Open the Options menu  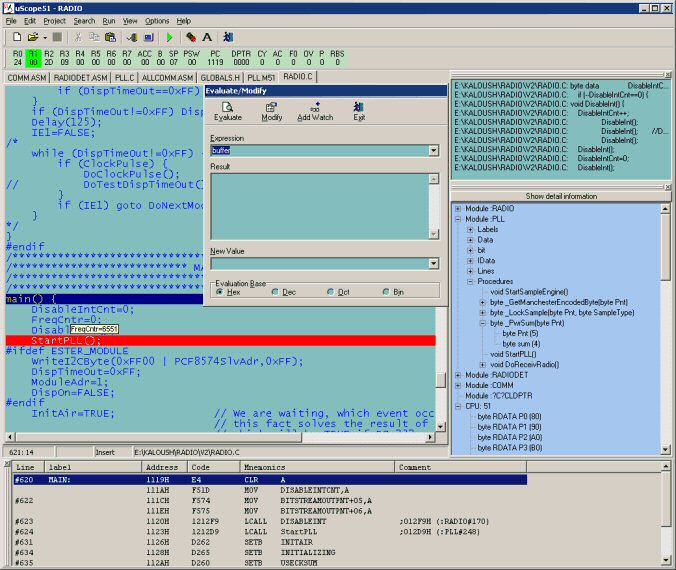(157, 20)
